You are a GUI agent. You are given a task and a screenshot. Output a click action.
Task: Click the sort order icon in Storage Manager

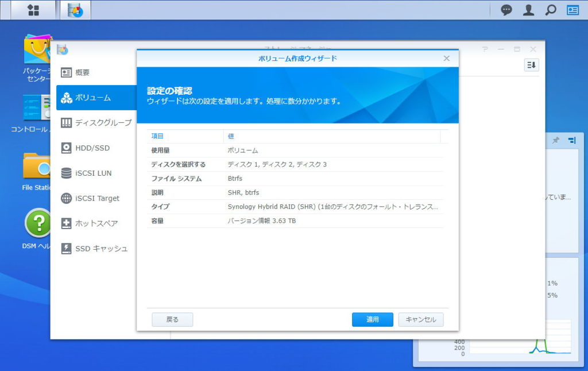pos(531,65)
